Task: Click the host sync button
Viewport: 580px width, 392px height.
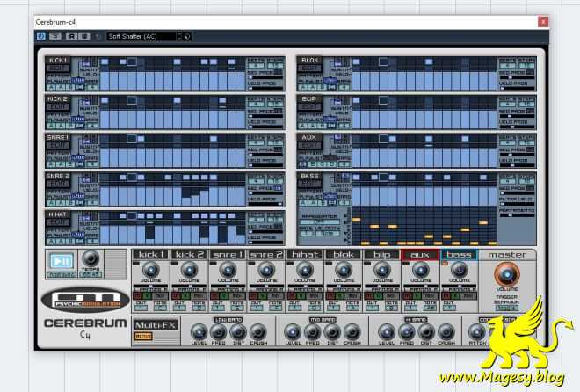Action: (x=62, y=274)
